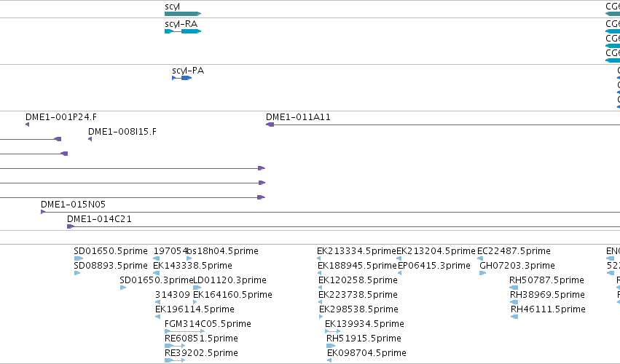Click the RH50787.5prime label

click(547, 280)
